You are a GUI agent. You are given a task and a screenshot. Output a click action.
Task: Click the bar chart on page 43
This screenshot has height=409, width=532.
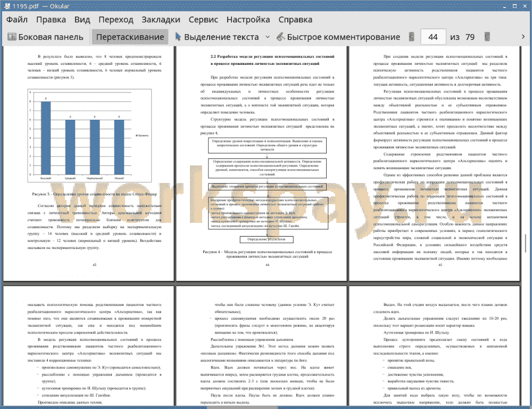coord(89,136)
